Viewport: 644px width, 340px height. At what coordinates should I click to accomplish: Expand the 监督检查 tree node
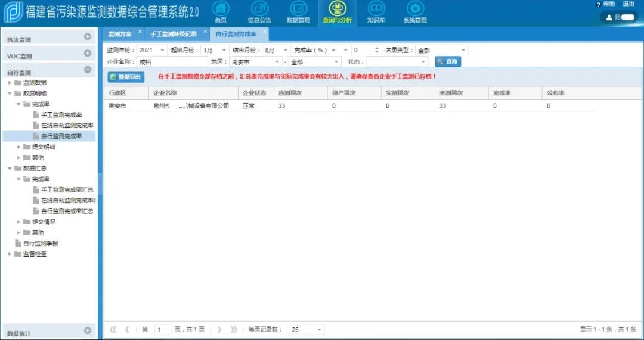10,254
